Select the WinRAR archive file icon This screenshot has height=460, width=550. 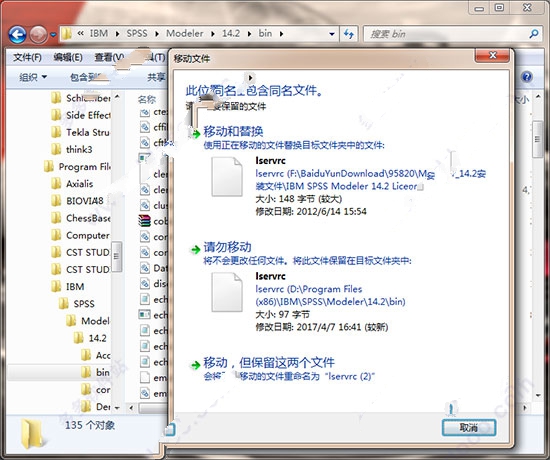click(144, 221)
